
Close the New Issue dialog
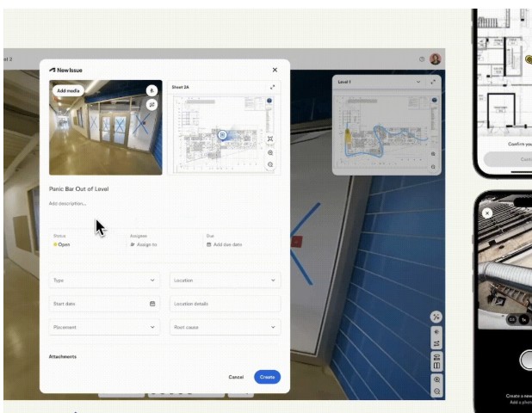click(x=275, y=70)
